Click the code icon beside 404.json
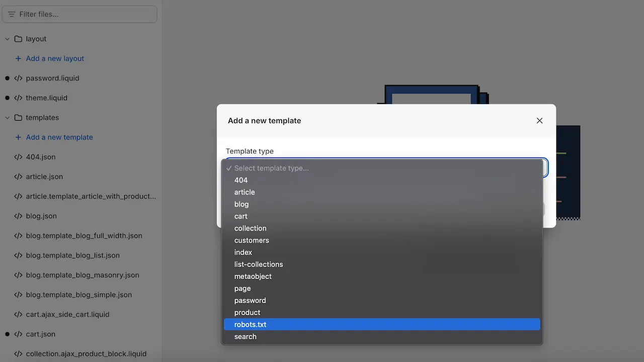The height and width of the screenshot is (362, 644). click(18, 157)
